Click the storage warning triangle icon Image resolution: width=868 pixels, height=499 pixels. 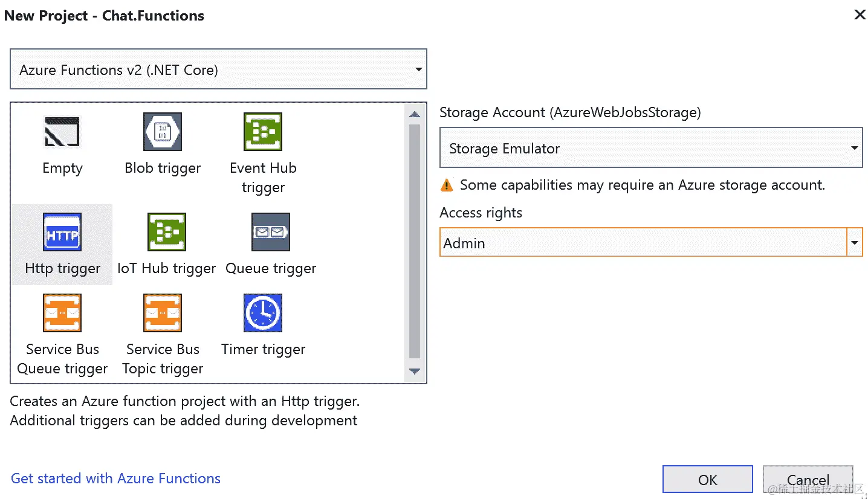coord(447,185)
